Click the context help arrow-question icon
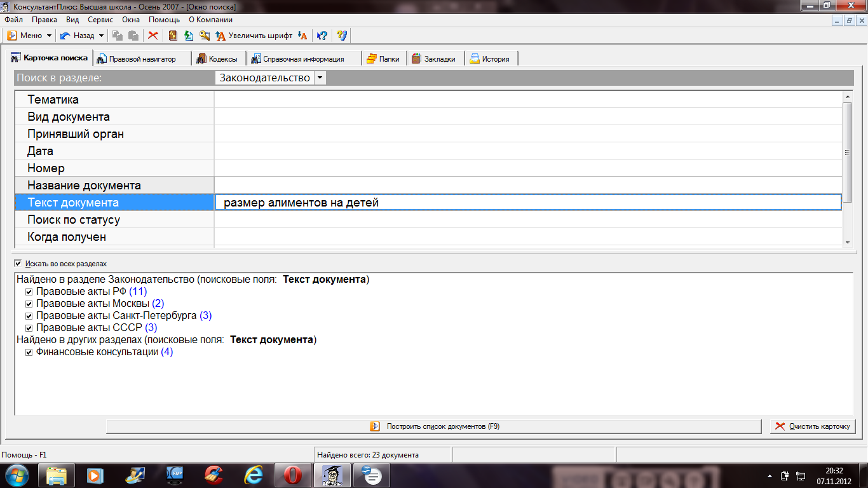The width and height of the screenshot is (868, 488). (x=322, y=36)
